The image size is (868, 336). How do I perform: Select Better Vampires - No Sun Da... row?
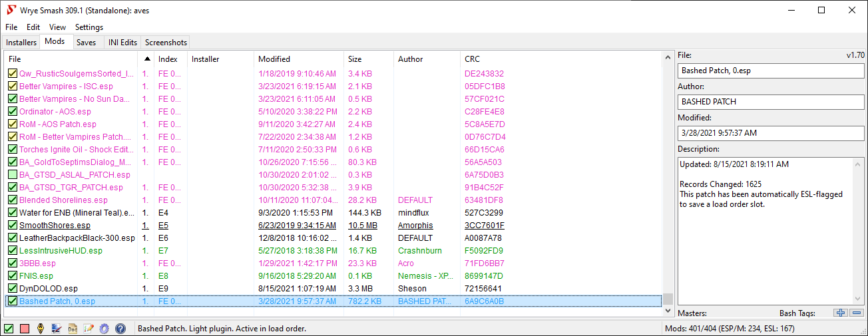click(x=334, y=99)
